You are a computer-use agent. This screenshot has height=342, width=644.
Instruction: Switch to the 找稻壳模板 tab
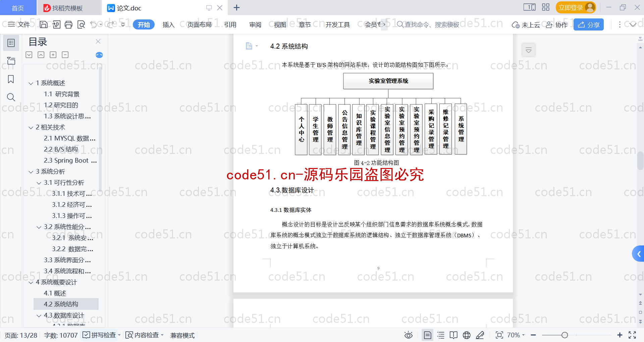pyautogui.click(x=69, y=8)
